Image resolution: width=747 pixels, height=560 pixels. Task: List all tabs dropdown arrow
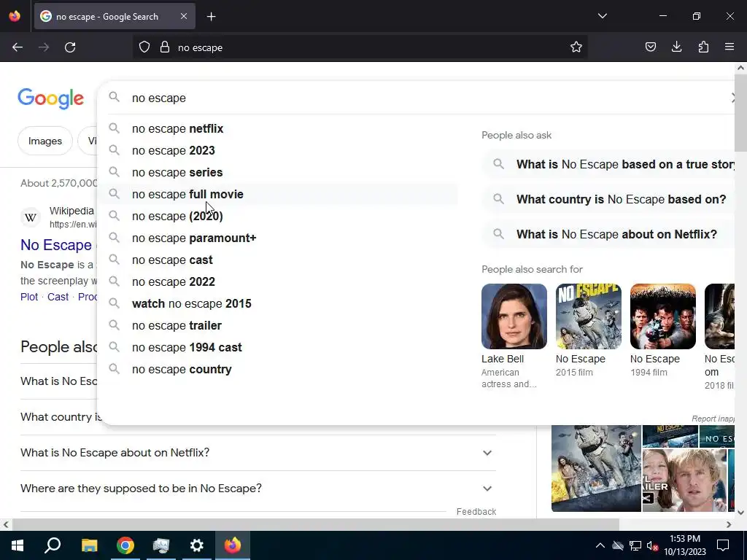[602, 16]
